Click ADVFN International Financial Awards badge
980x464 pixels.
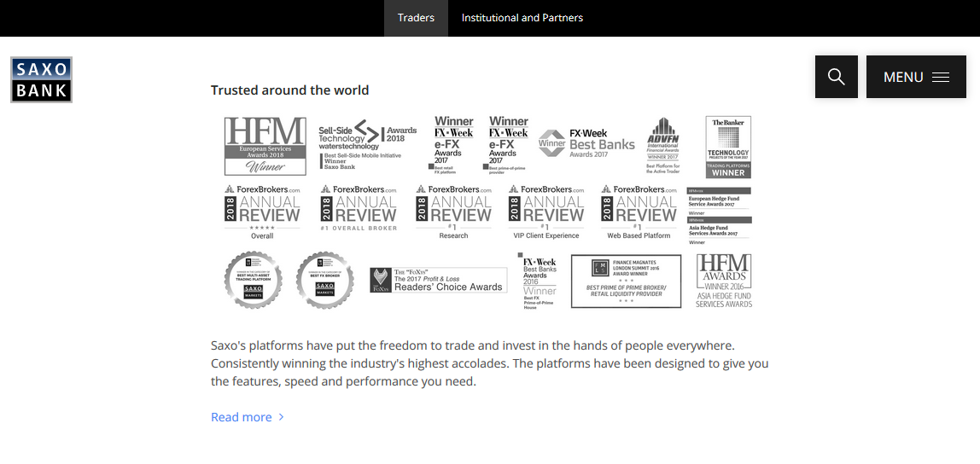click(663, 146)
